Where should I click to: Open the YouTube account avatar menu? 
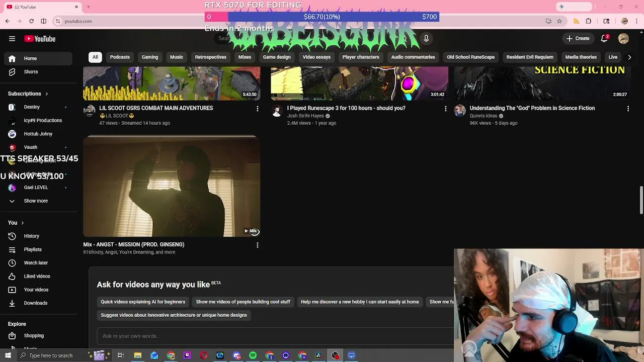pyautogui.click(x=623, y=38)
